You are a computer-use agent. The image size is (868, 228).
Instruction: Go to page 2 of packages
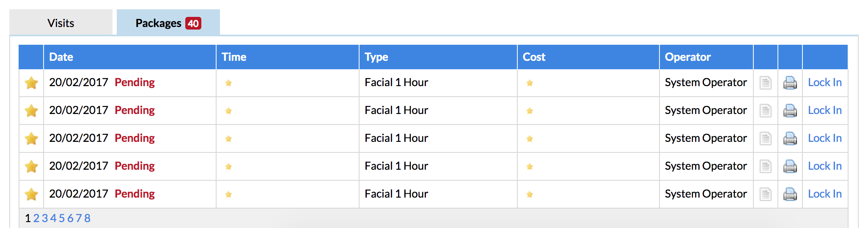pyautogui.click(x=36, y=218)
